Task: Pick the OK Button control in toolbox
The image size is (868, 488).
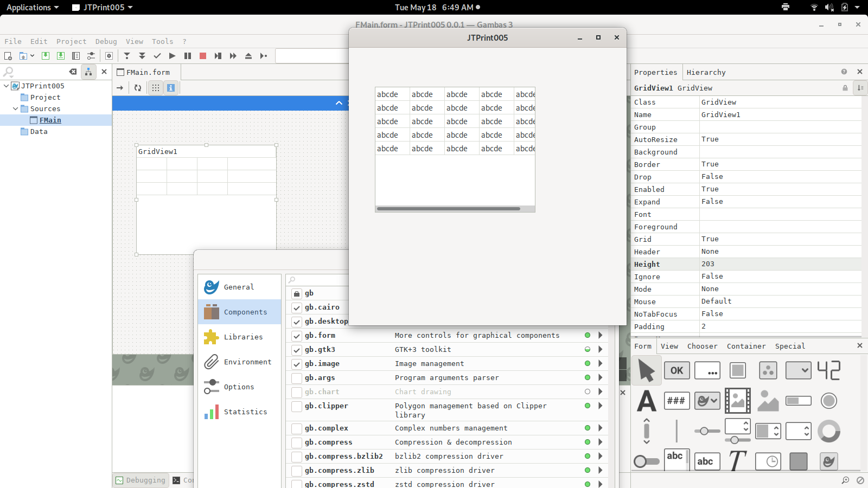Action: coord(676,371)
